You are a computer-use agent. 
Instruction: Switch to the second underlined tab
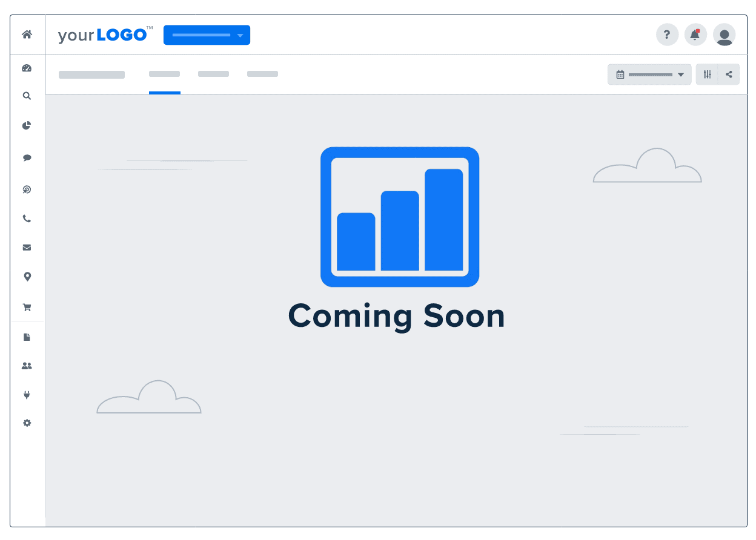click(x=164, y=74)
